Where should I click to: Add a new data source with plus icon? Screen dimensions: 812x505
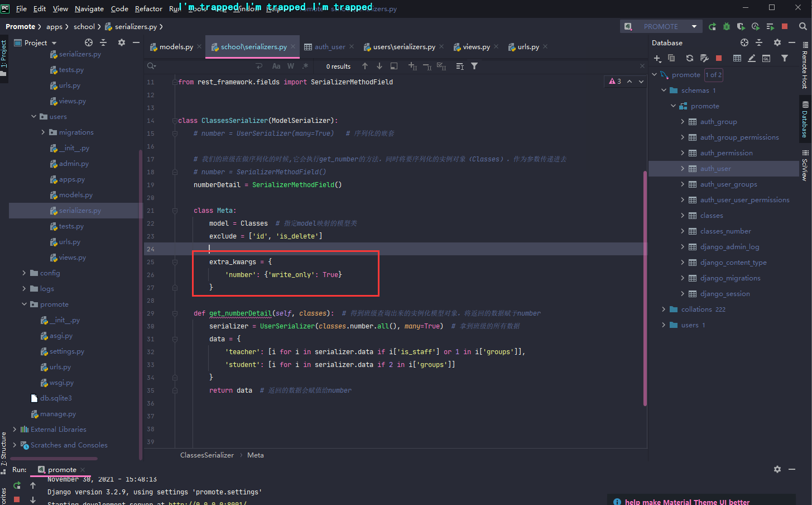point(657,58)
